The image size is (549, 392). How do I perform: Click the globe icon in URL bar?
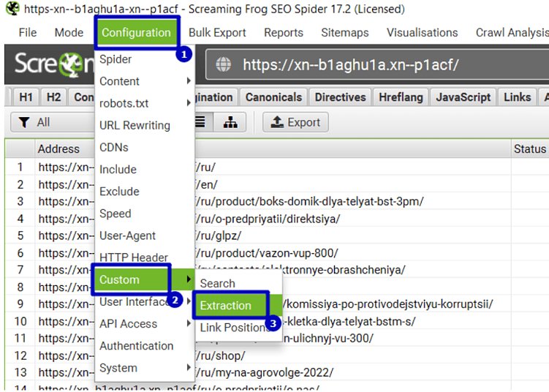click(x=223, y=64)
